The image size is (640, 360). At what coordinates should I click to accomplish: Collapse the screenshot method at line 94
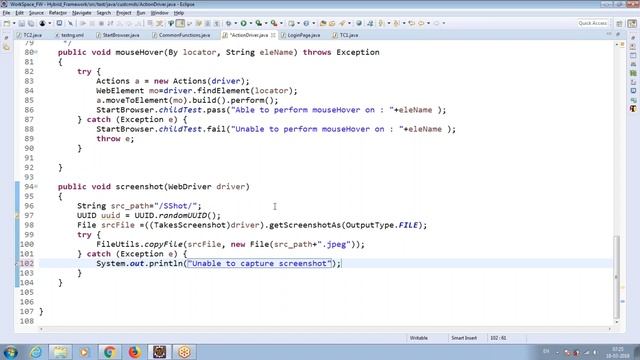click(36, 187)
